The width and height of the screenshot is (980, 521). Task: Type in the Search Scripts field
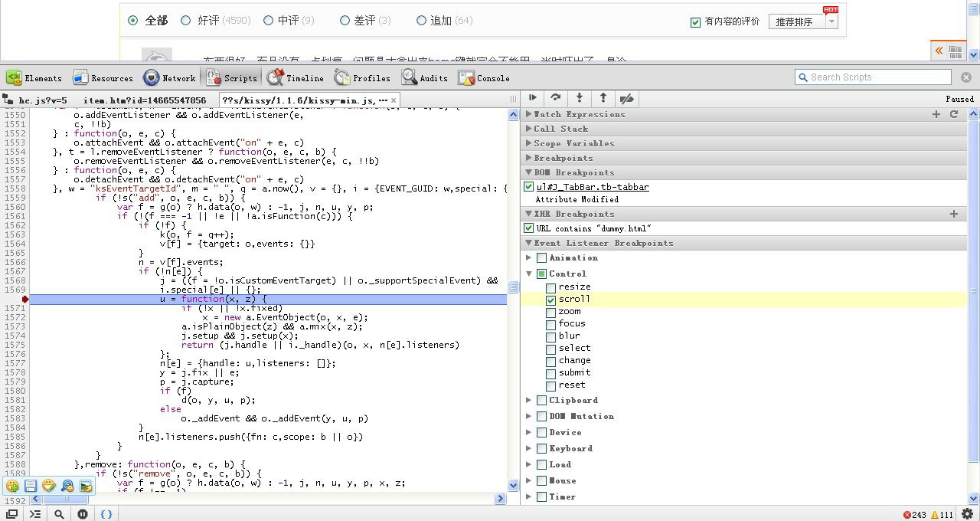coord(873,77)
